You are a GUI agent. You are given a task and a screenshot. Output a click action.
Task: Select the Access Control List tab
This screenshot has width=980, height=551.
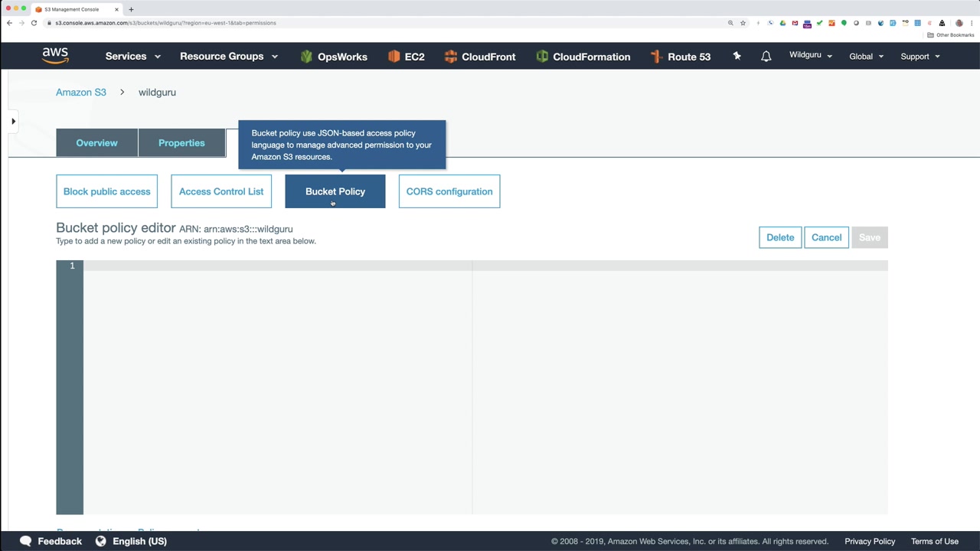point(221,191)
